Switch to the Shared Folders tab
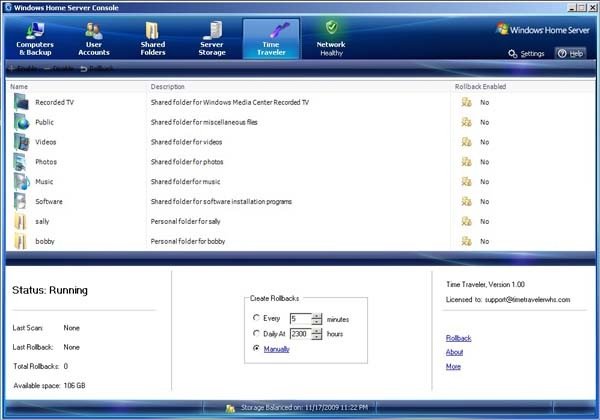600x420 pixels. (x=153, y=39)
